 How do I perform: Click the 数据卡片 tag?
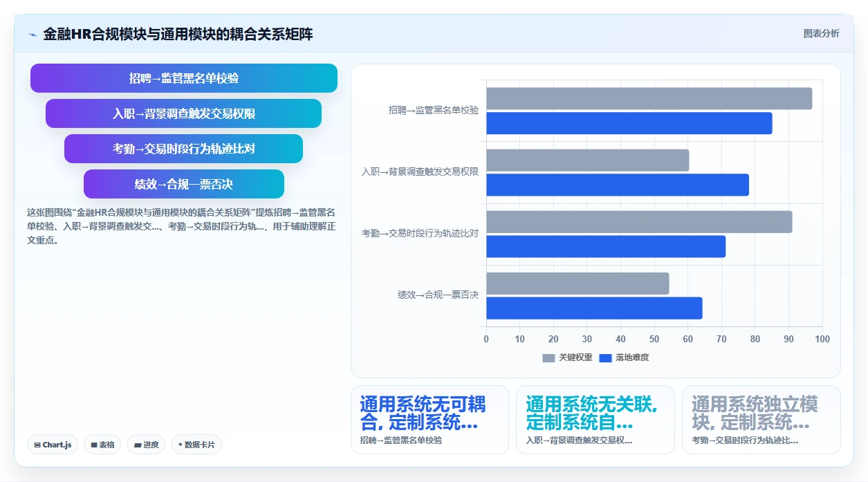[x=196, y=445]
